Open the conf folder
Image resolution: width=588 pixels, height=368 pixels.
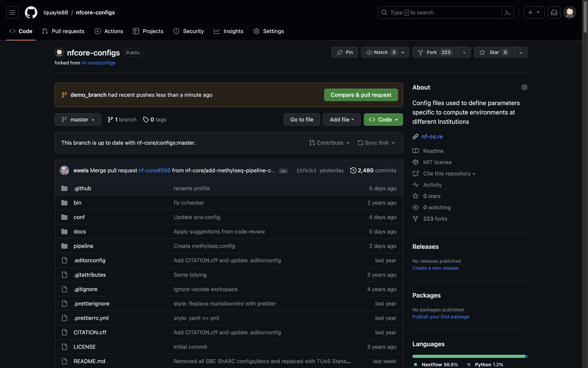(79, 217)
